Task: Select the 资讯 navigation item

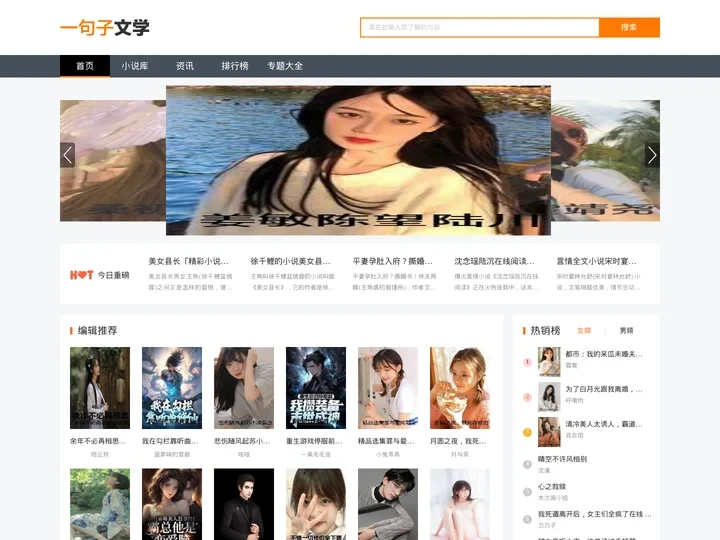Action: pos(185,66)
